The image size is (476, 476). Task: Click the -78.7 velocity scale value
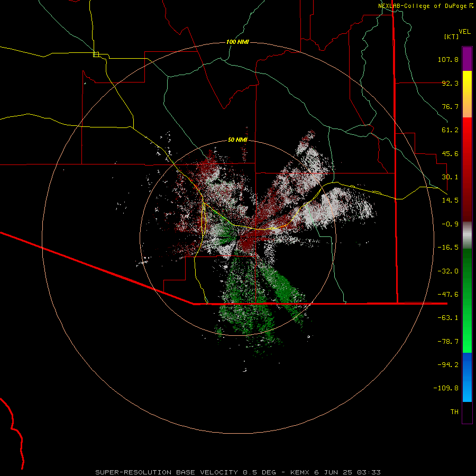point(448,342)
